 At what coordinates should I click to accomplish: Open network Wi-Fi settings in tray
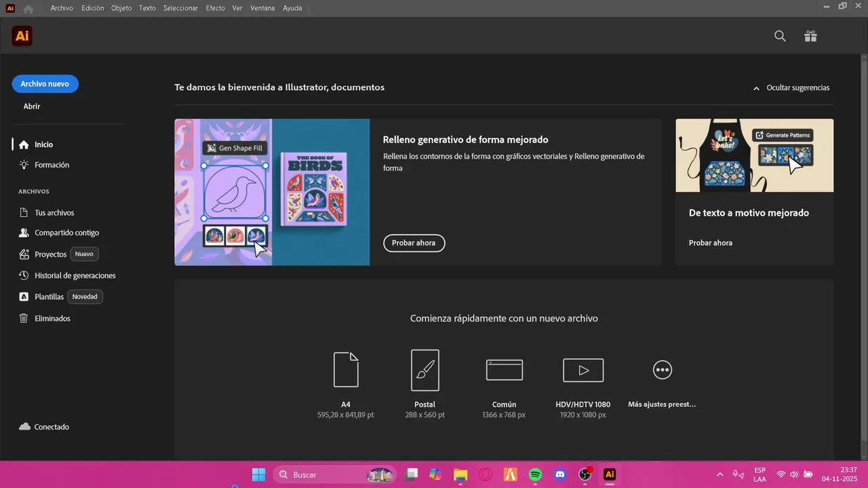[x=781, y=474]
